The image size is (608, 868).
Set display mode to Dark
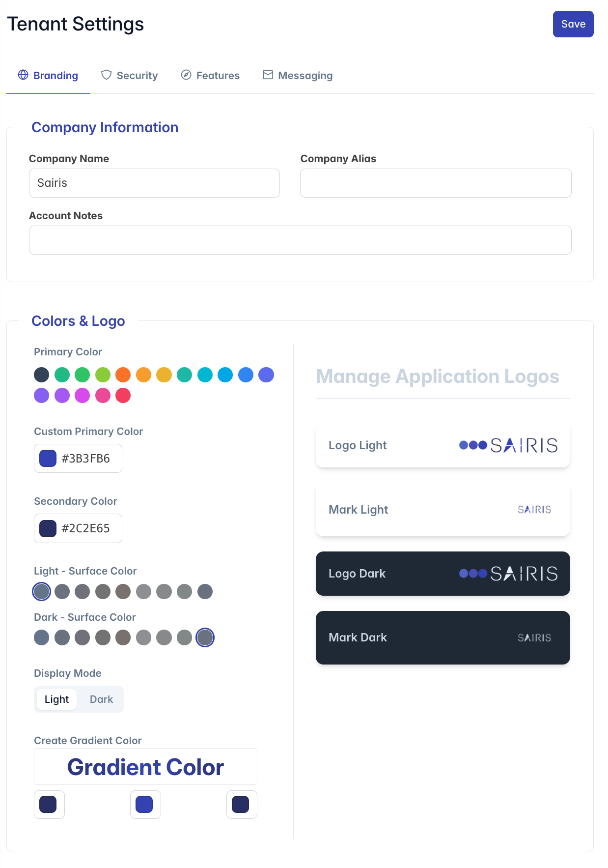pos(101,699)
